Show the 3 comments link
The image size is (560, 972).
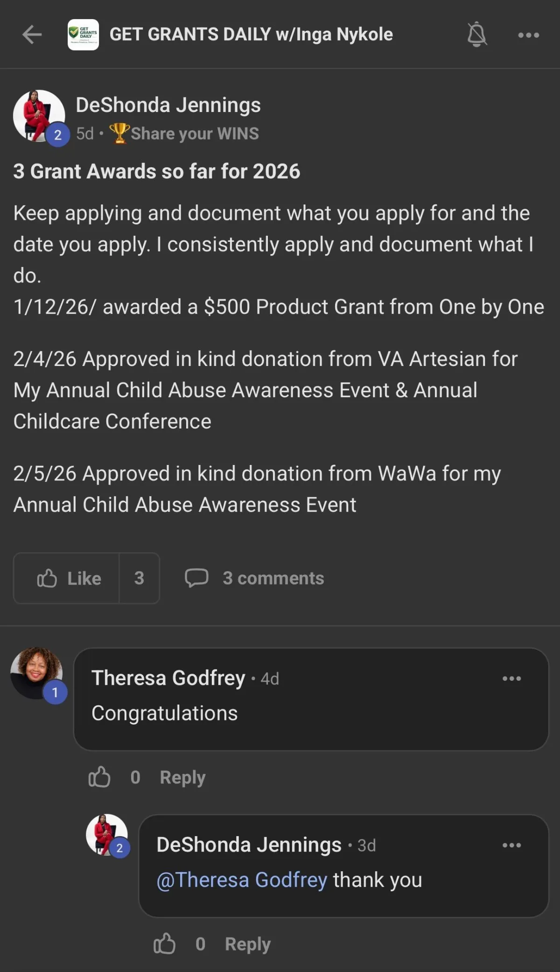click(273, 578)
